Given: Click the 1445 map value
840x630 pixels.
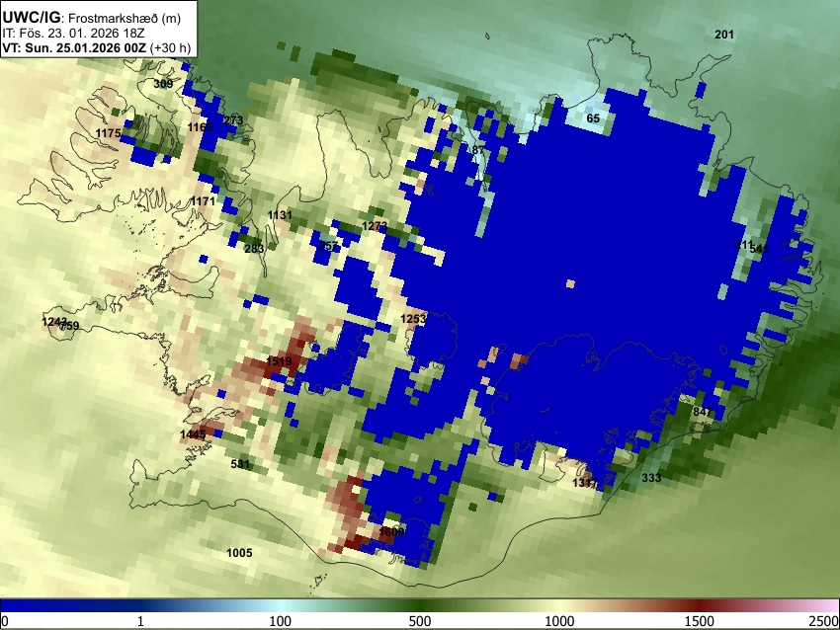Looking at the screenshot, I should click(x=193, y=434).
